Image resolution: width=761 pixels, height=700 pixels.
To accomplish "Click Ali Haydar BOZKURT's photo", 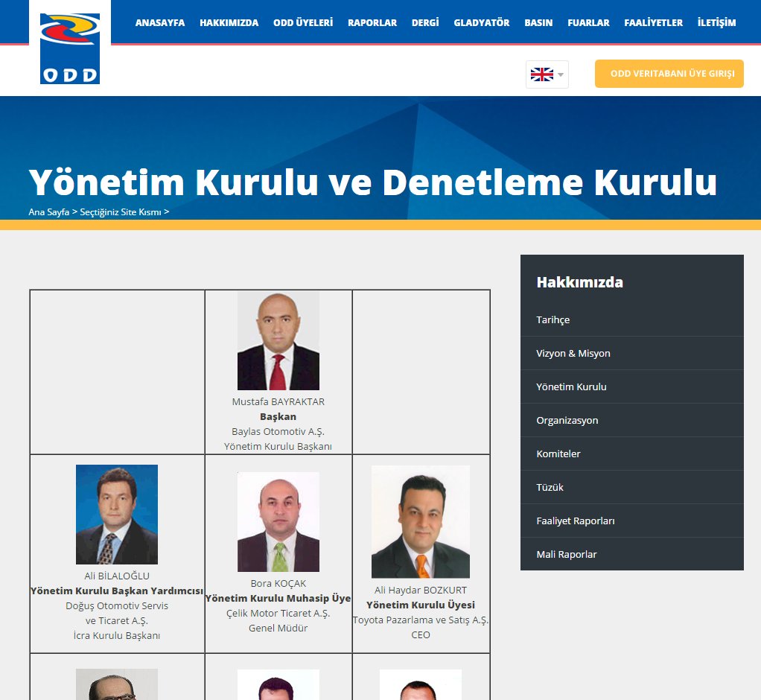I will tap(420, 522).
